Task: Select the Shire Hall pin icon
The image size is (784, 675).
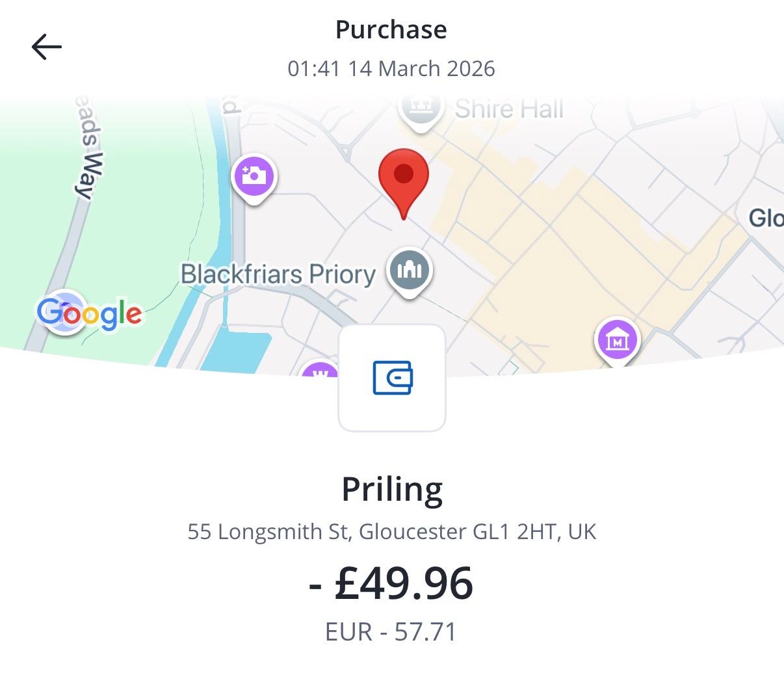Action: pyautogui.click(x=421, y=109)
